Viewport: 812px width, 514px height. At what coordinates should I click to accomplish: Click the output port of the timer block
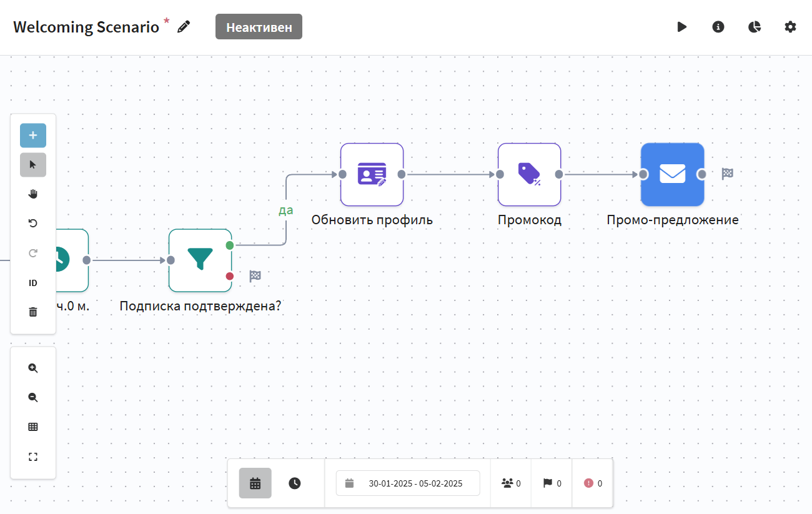coord(87,260)
